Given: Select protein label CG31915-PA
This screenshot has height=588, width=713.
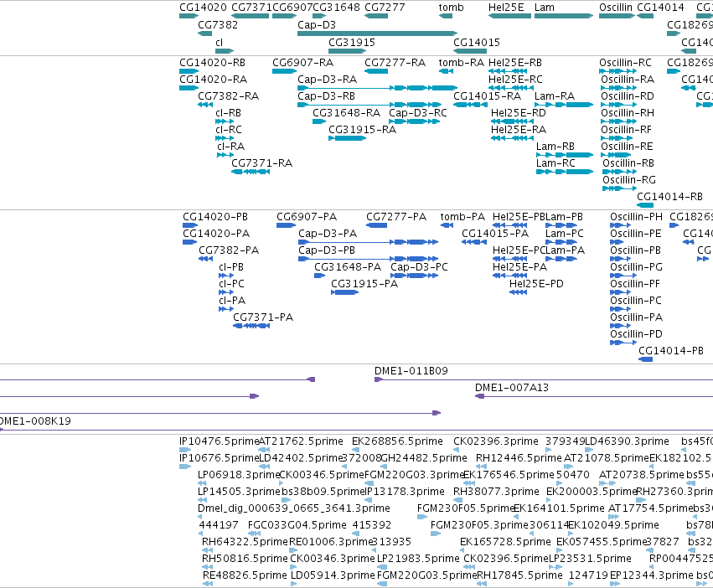Looking at the screenshot, I should pyautogui.click(x=364, y=284).
